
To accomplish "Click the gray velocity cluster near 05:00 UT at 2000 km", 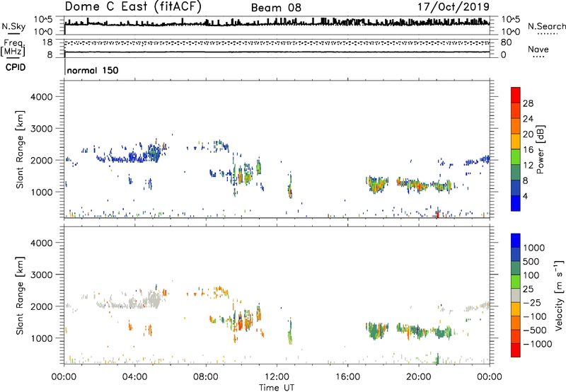I will tap(154, 299).
